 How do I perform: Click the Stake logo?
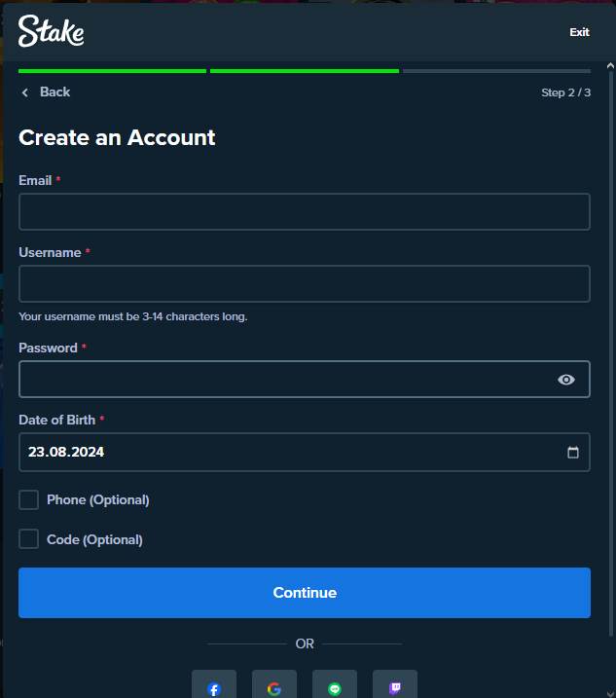coord(52,31)
